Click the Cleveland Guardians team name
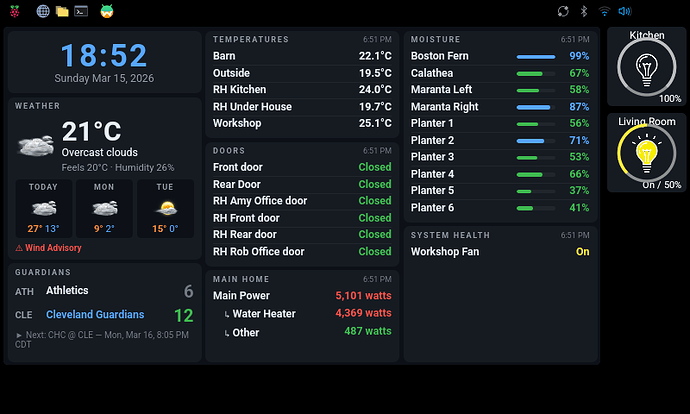This screenshot has height=414, width=690. tap(95, 315)
